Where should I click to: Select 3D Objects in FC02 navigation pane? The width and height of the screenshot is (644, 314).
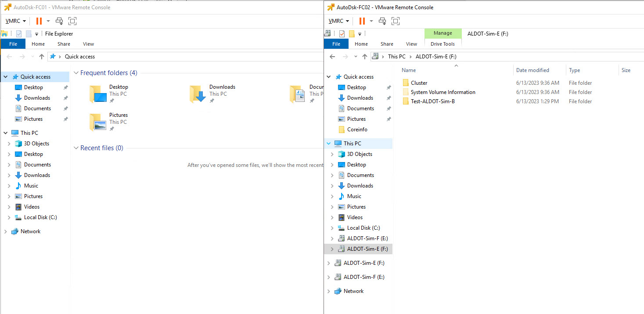tap(360, 154)
